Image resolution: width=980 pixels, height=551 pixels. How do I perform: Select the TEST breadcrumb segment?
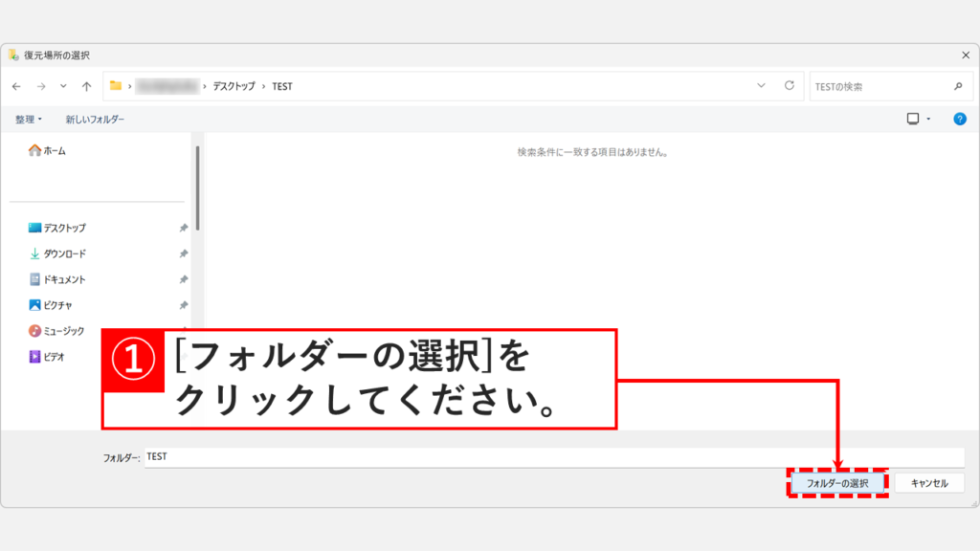pos(282,86)
